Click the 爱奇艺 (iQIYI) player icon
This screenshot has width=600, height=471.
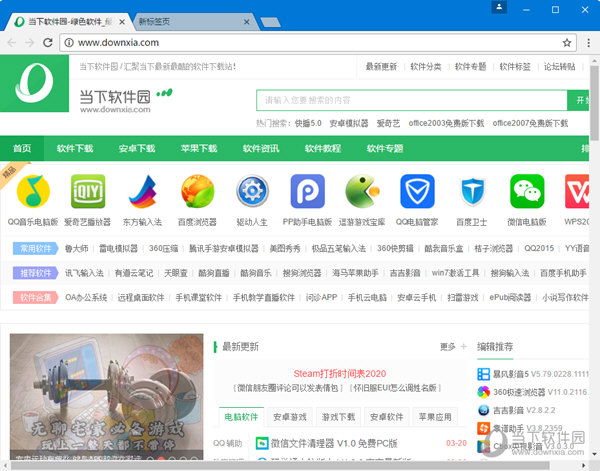[88, 190]
